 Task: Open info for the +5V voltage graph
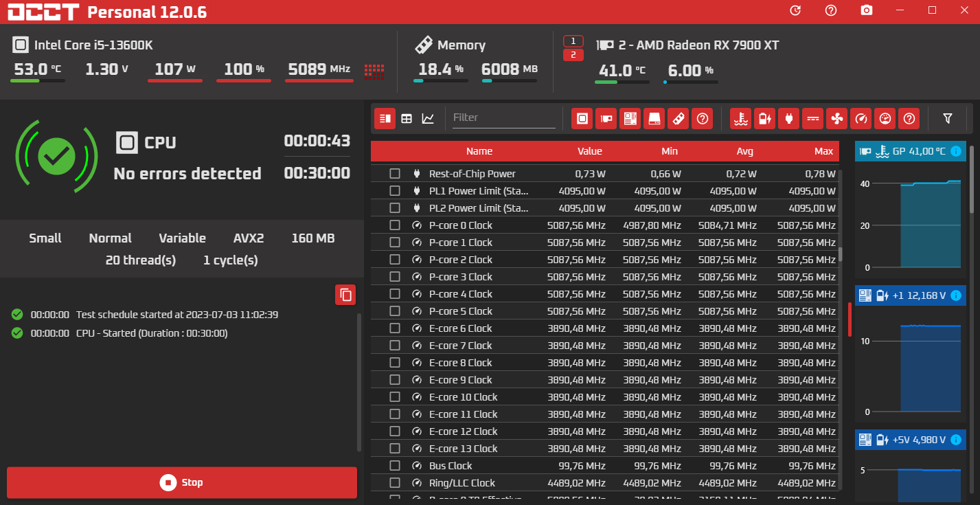[955, 440]
